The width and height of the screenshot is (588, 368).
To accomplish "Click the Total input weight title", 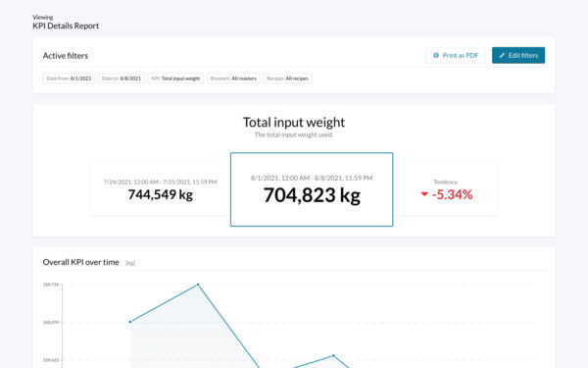I will (294, 123).
